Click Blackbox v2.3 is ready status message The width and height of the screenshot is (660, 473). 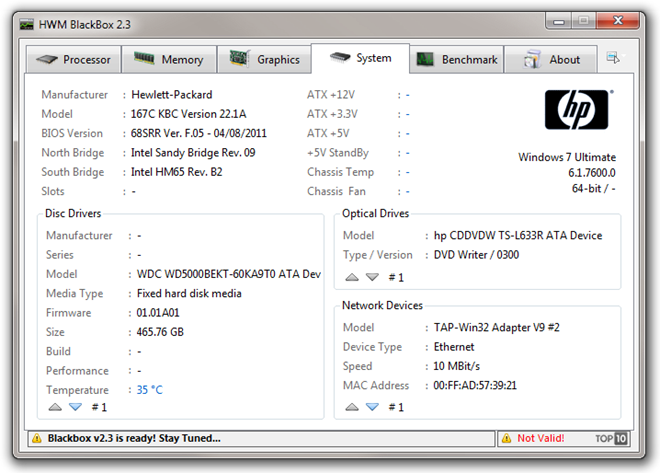(x=134, y=438)
